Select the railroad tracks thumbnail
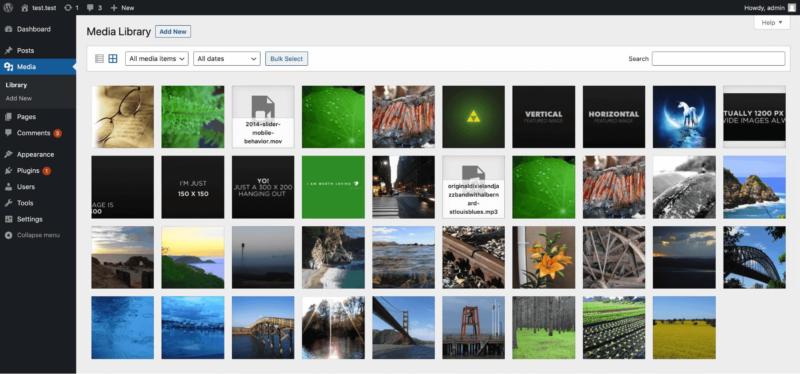The height and width of the screenshot is (374, 800). [473, 258]
